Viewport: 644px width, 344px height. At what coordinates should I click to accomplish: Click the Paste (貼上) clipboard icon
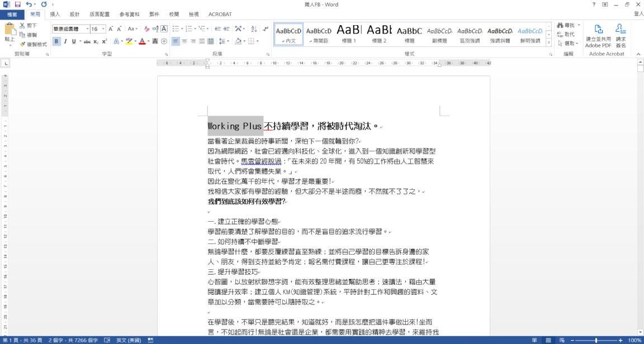tap(10, 34)
